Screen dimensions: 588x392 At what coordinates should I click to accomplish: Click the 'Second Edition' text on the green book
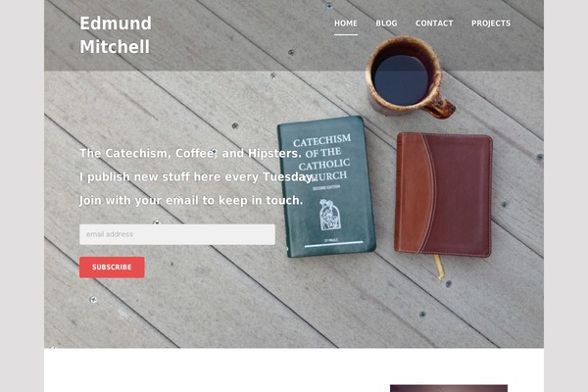click(326, 187)
